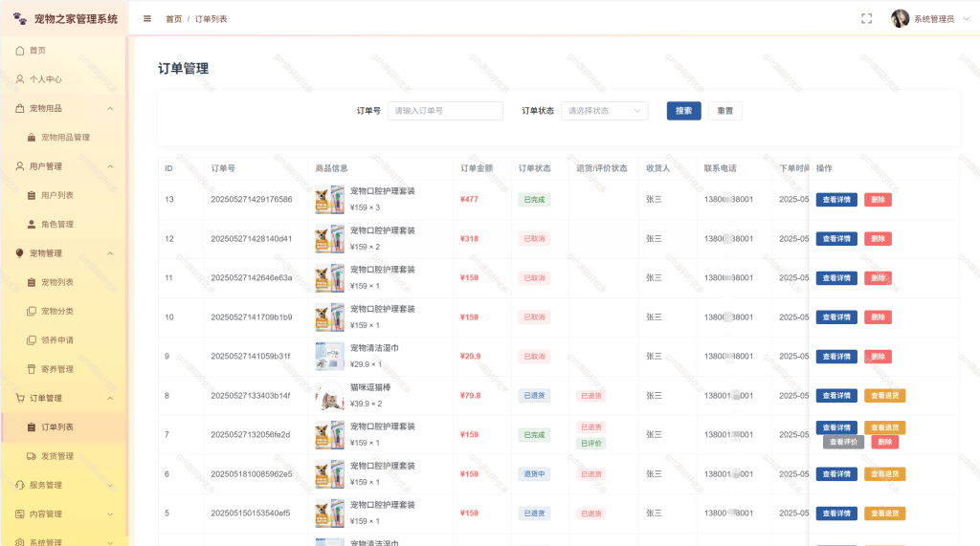Image resolution: width=980 pixels, height=546 pixels.
Task: Delete order 7
Action: 884,442
